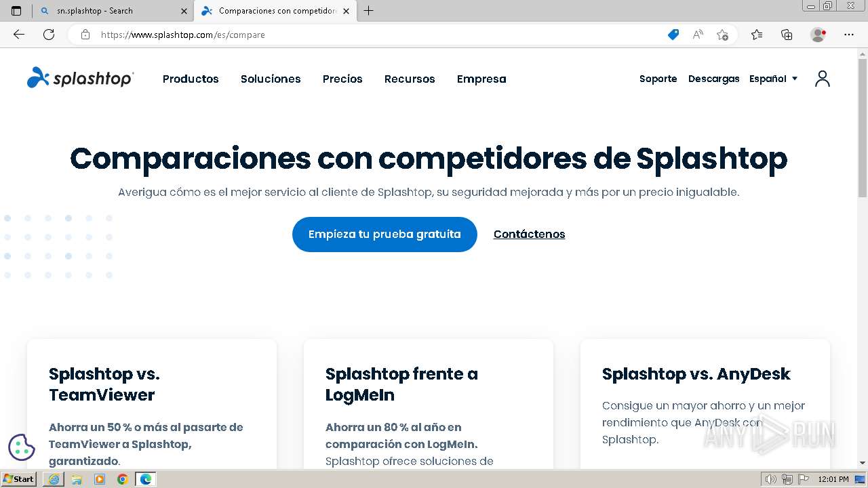This screenshot has height=488, width=868.
Task: Click the Descargas link
Action: pos(713,79)
